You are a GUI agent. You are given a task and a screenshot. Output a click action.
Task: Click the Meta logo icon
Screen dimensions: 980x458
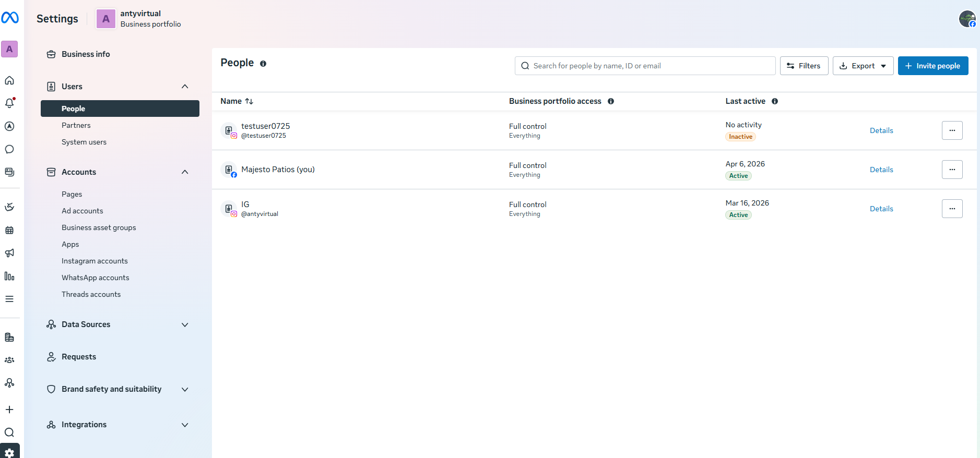tap(10, 18)
